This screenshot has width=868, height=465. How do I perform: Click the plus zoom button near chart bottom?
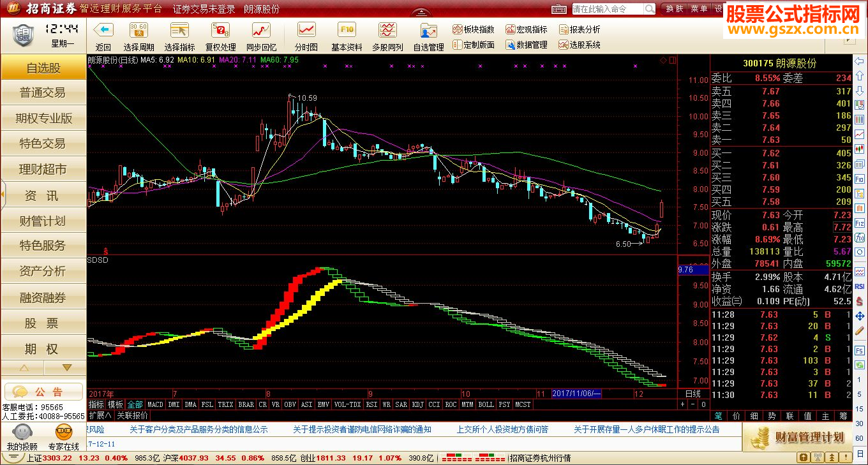682,404
